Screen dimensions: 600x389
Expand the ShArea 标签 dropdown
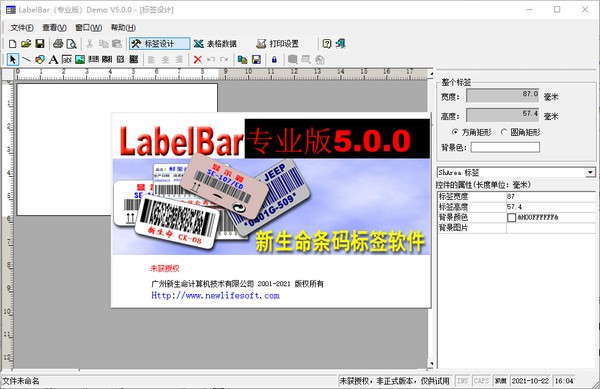click(591, 173)
